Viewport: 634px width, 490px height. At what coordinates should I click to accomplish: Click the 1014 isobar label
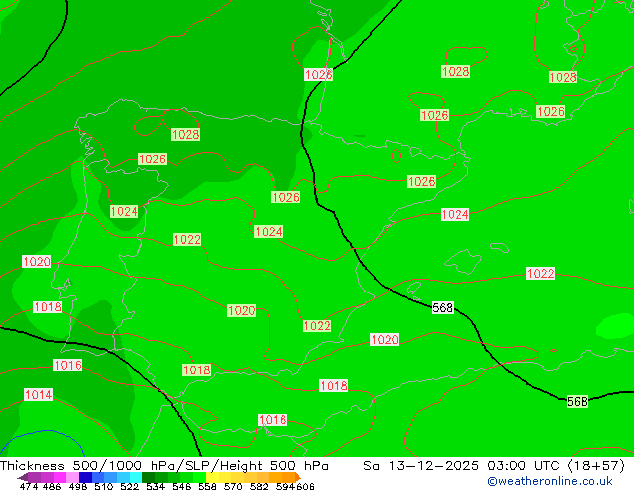click(38, 395)
